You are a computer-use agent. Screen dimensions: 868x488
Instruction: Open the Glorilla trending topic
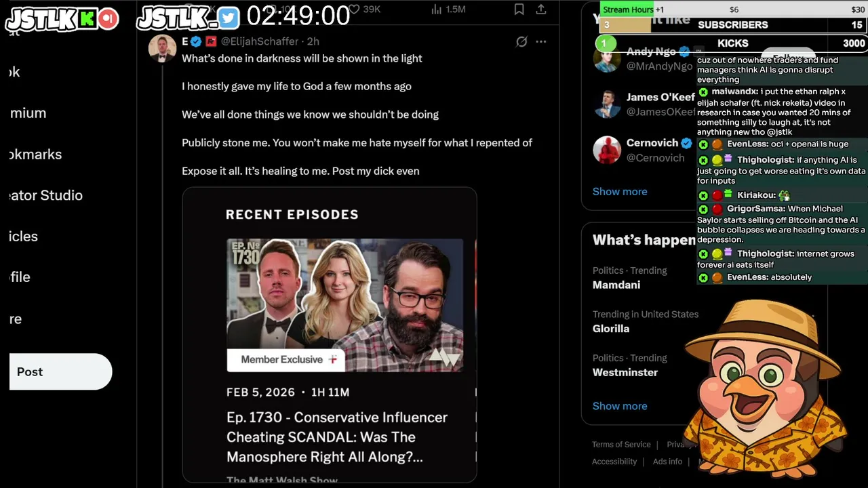[611, 329]
